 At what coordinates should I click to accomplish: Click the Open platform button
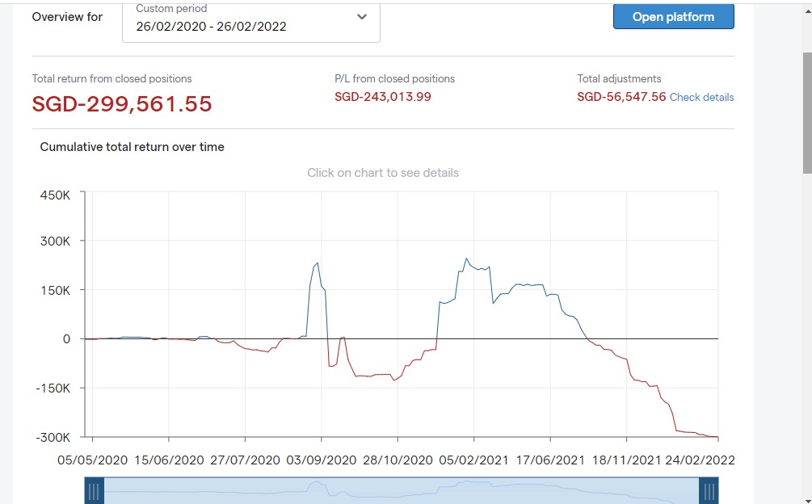673,17
